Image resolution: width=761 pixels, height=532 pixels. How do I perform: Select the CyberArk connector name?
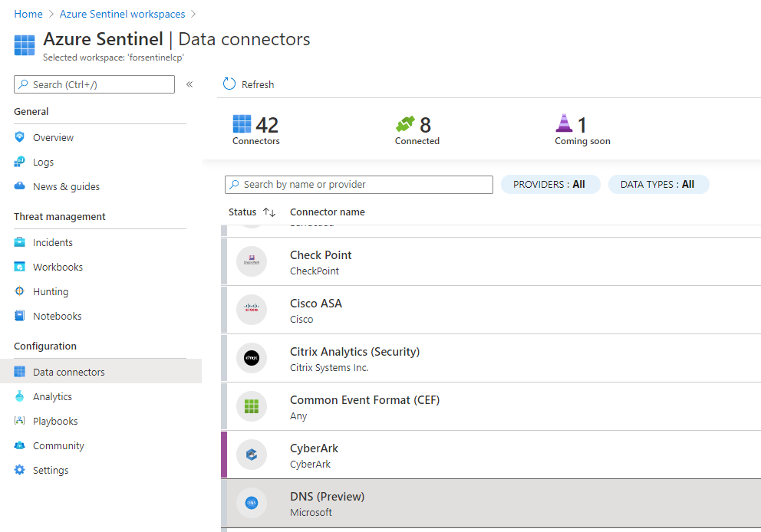314,448
